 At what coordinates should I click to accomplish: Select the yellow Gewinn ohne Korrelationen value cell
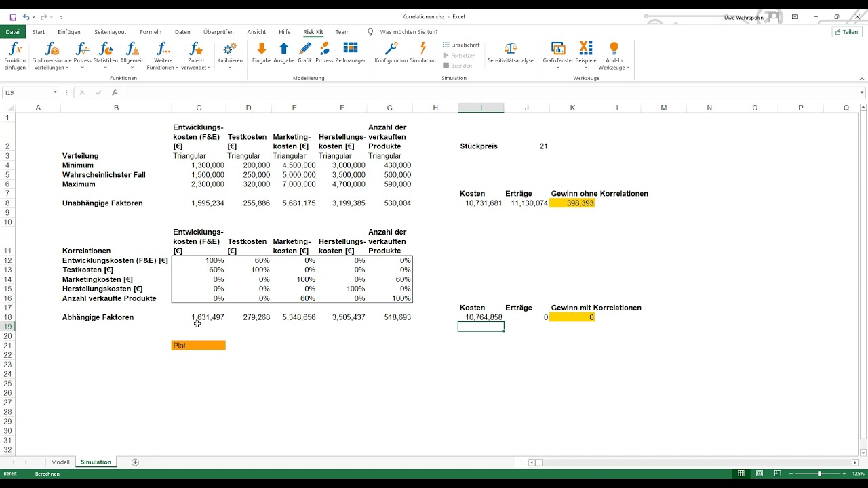click(572, 203)
